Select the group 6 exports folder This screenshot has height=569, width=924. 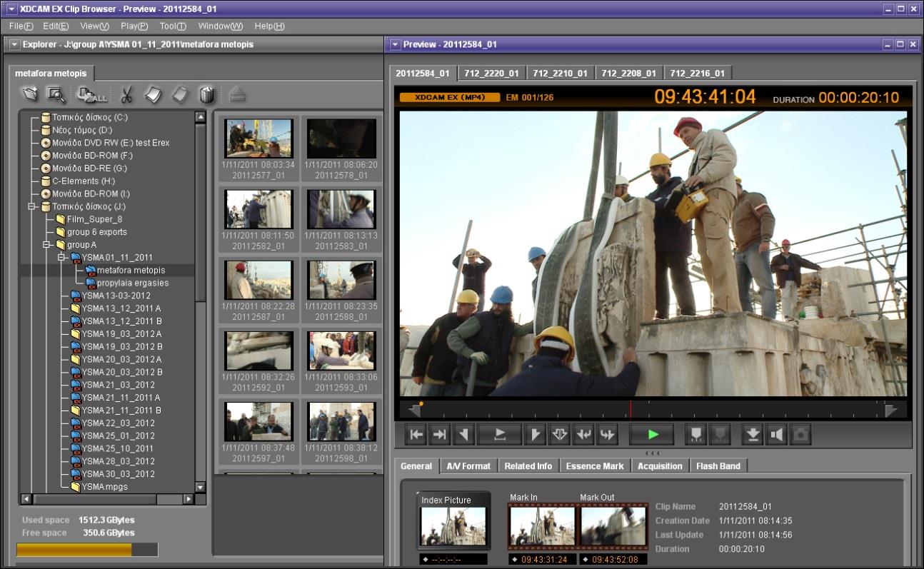click(91, 232)
